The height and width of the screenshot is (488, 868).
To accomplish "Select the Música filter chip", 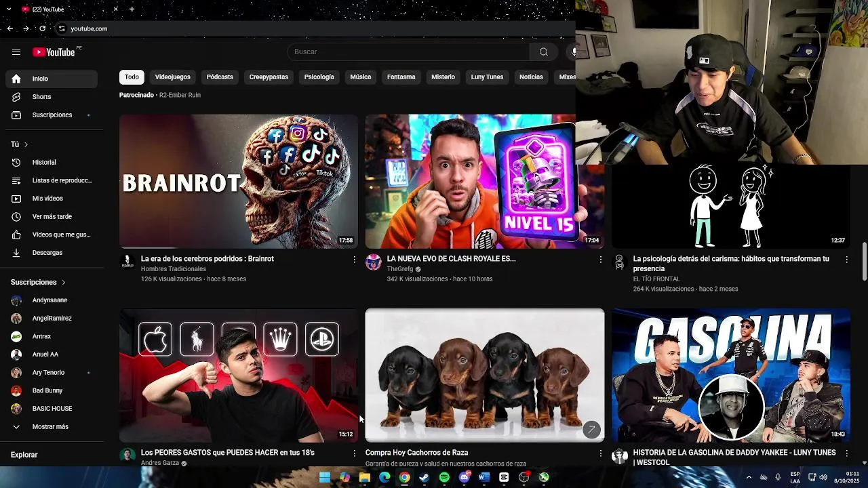I will click(x=361, y=77).
